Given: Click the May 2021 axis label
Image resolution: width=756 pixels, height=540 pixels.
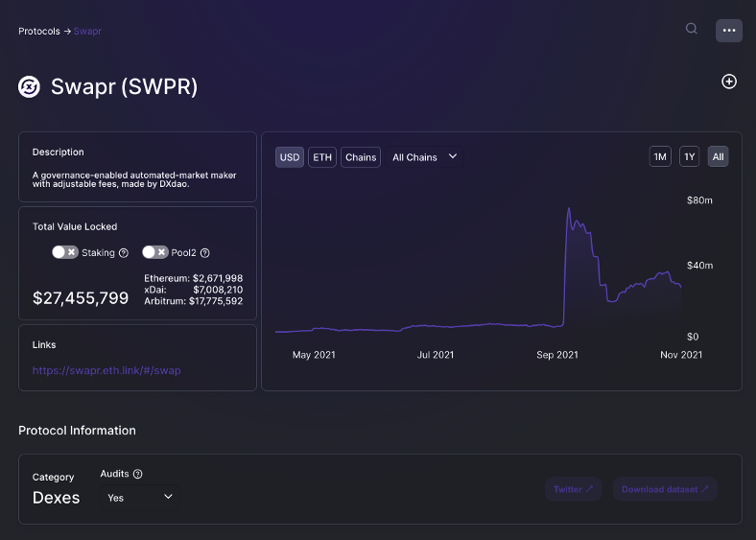Looking at the screenshot, I should (x=314, y=355).
